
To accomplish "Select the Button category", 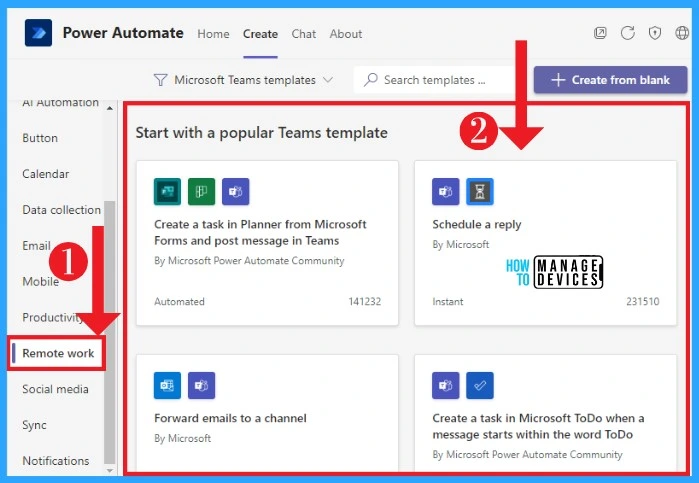I will point(40,138).
